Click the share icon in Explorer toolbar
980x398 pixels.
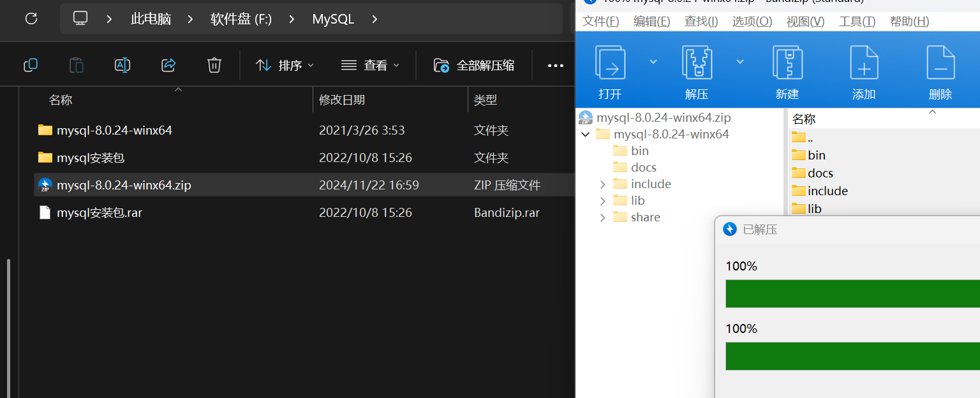click(168, 65)
